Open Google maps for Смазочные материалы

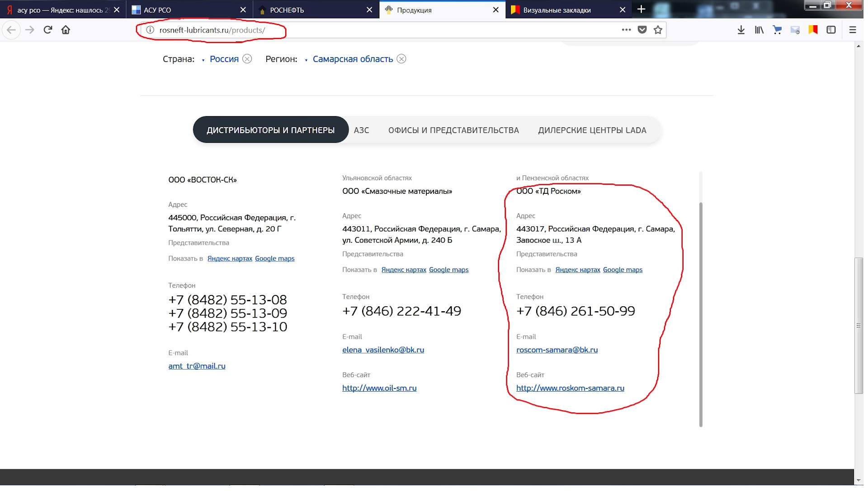click(x=448, y=270)
